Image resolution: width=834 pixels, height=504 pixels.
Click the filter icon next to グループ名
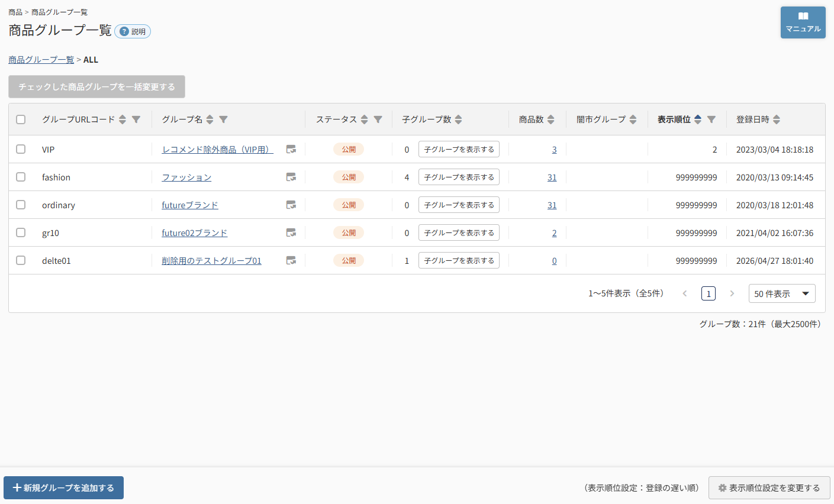click(x=223, y=119)
